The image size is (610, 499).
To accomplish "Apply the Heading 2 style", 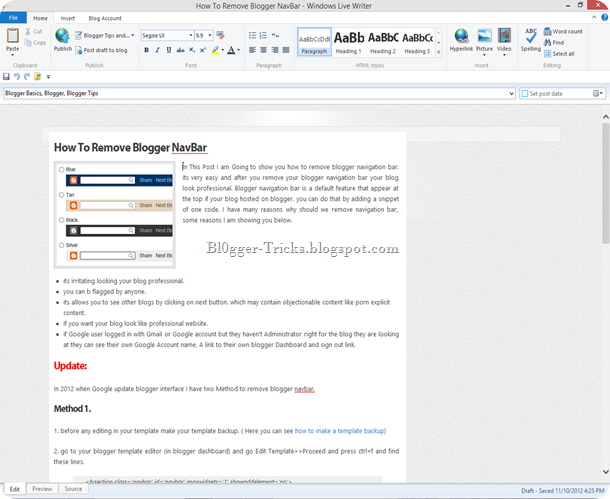I will [x=383, y=42].
